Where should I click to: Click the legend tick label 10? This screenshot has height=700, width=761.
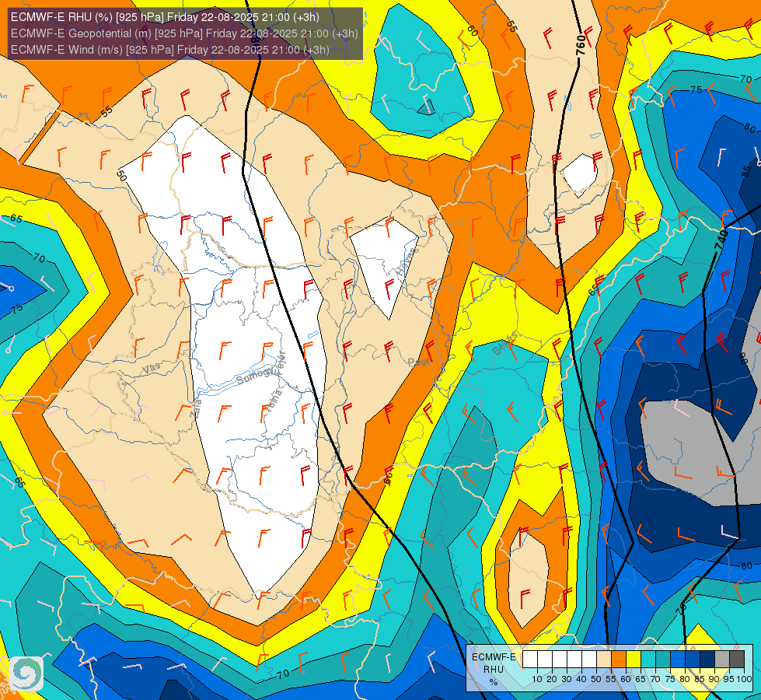[537, 679]
